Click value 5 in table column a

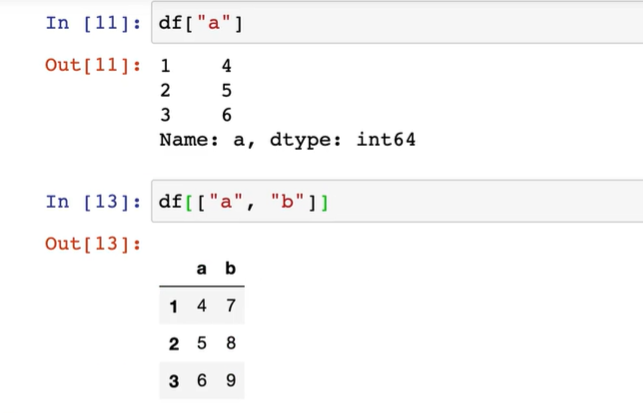tap(201, 343)
